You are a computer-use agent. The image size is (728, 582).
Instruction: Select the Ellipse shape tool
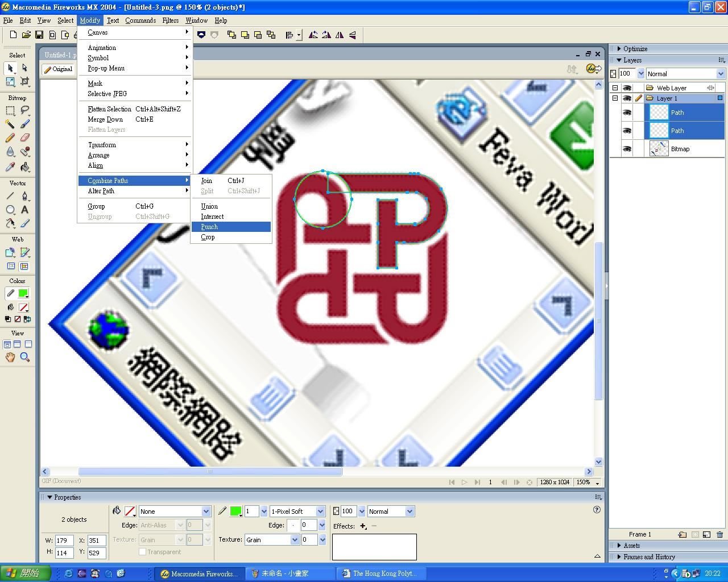coord(10,210)
